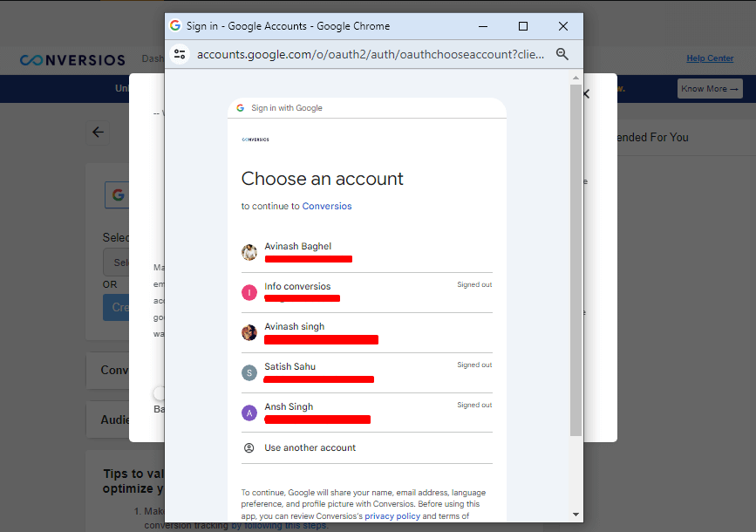Image resolution: width=756 pixels, height=532 pixels.
Task: Click the Conversios logo on the sign-in card
Action: 255,140
